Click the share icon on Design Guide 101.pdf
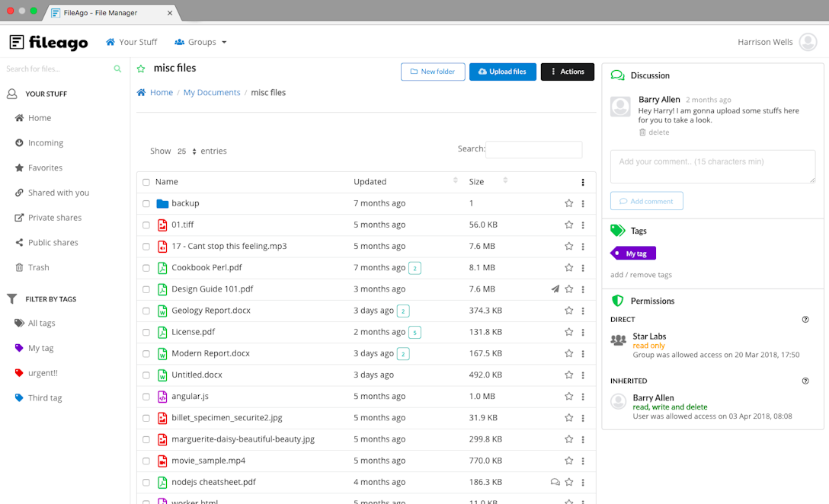Screen dimensions: 829x504 coord(555,289)
